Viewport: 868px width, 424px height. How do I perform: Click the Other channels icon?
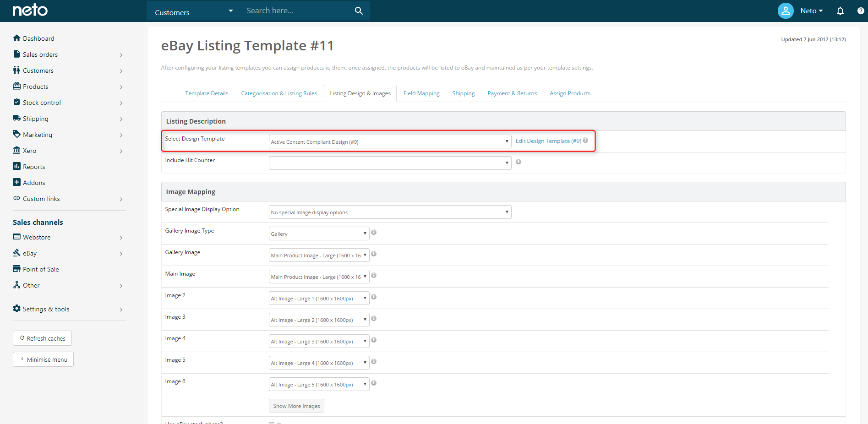tap(17, 285)
